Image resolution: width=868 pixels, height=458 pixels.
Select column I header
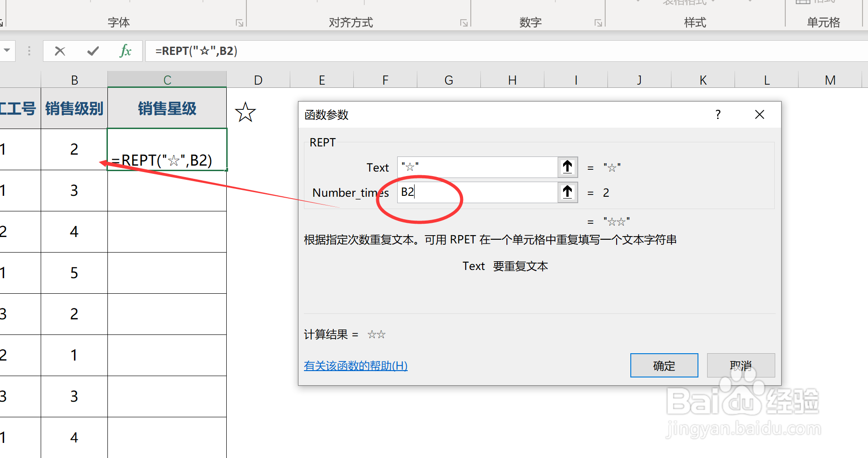(x=576, y=80)
